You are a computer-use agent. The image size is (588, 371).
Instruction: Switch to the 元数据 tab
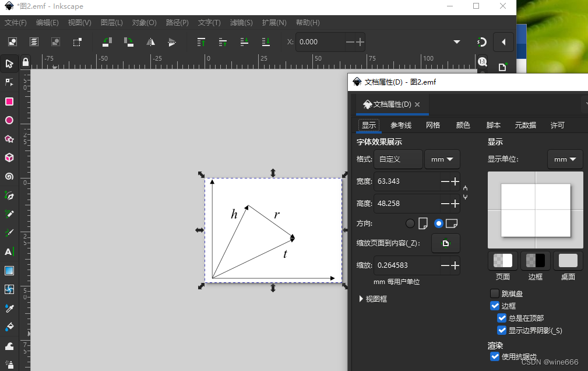click(x=526, y=125)
